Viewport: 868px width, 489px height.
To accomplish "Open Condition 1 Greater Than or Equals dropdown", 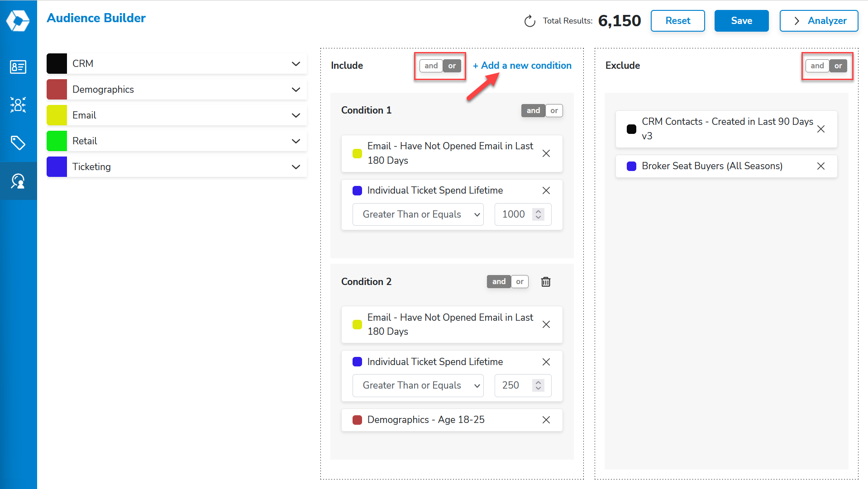I will pyautogui.click(x=418, y=214).
